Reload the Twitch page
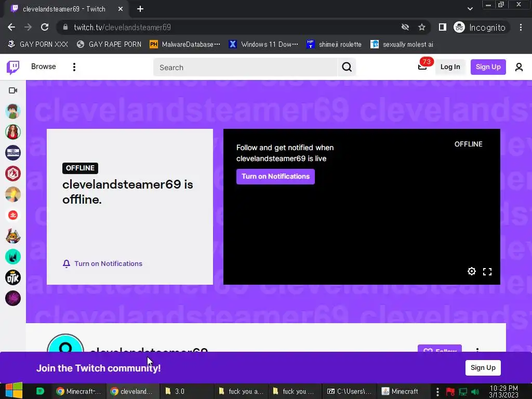Image resolution: width=532 pixels, height=399 pixels. click(45, 27)
